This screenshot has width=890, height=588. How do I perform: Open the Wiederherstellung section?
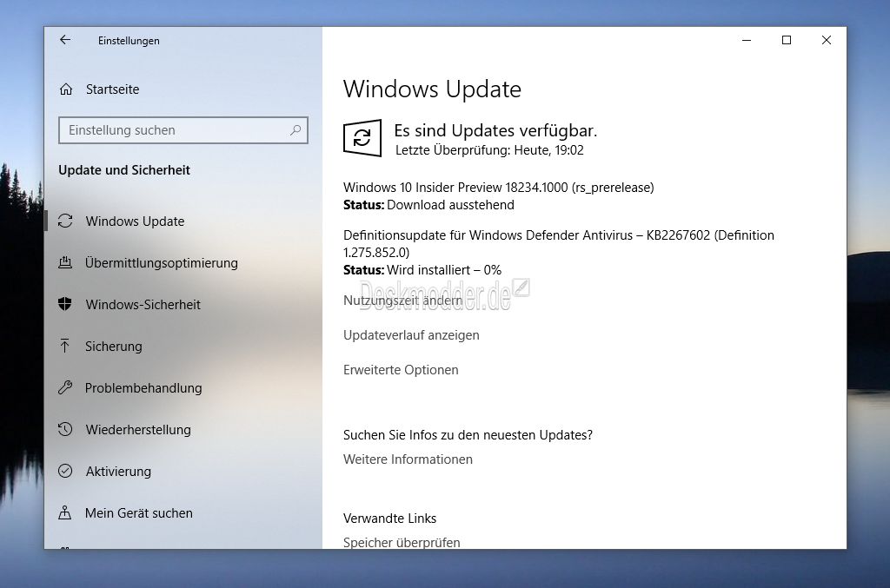(138, 429)
